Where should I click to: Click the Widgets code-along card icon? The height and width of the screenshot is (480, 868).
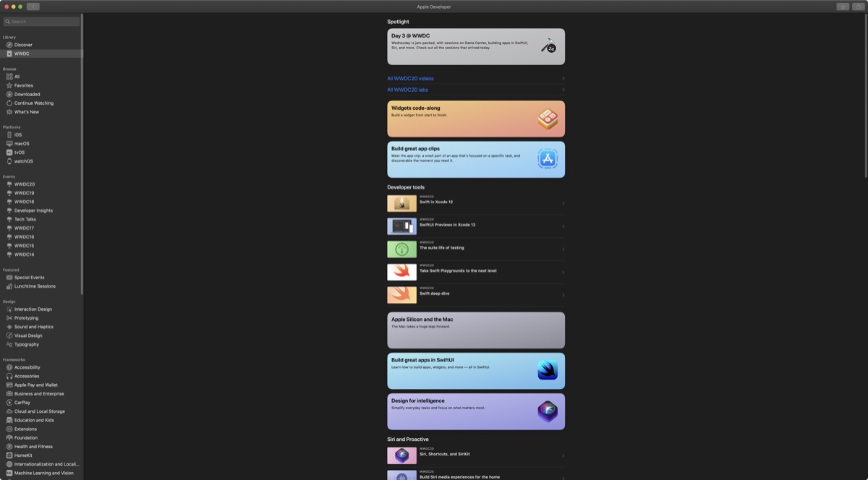point(548,119)
